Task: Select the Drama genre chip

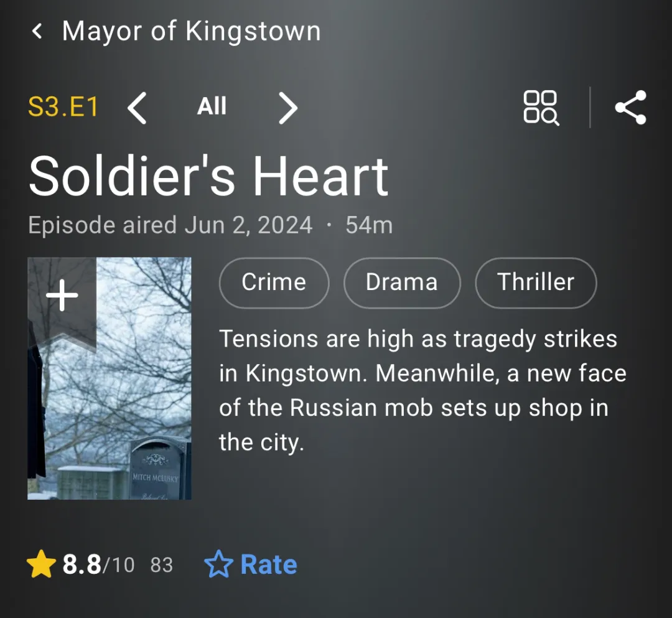Action: point(401,283)
